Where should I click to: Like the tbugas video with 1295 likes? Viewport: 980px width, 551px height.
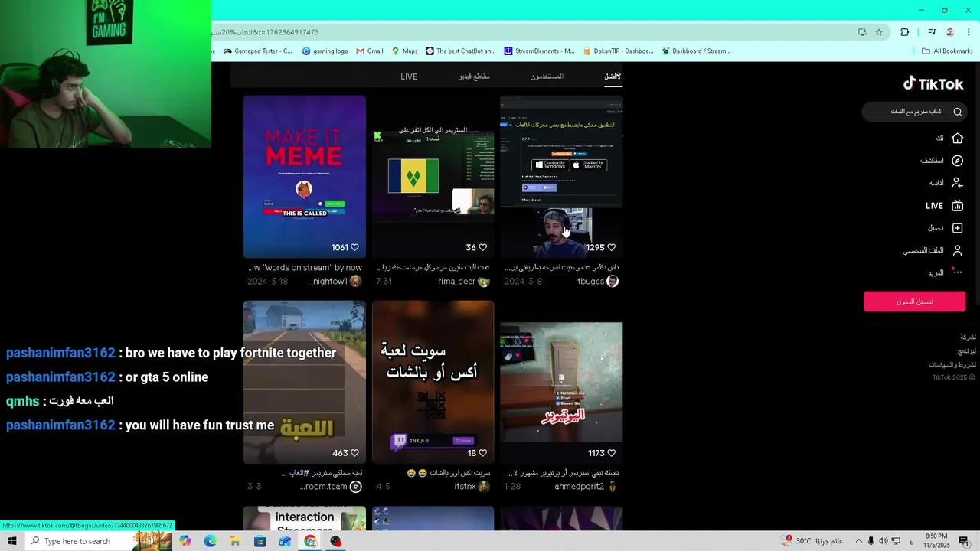[x=611, y=247]
